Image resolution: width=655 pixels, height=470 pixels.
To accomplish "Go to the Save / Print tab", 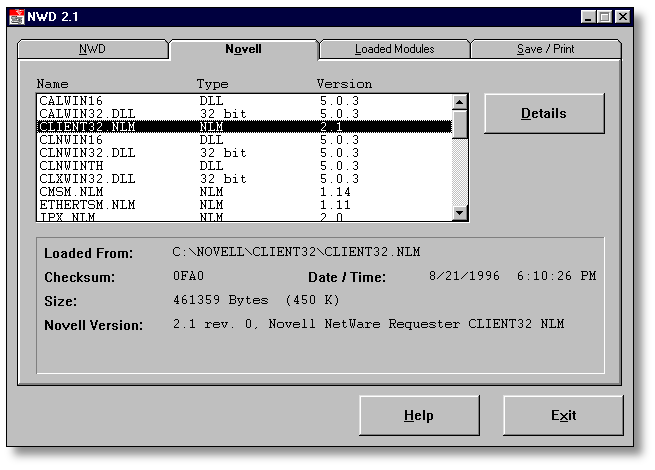I will point(546,49).
